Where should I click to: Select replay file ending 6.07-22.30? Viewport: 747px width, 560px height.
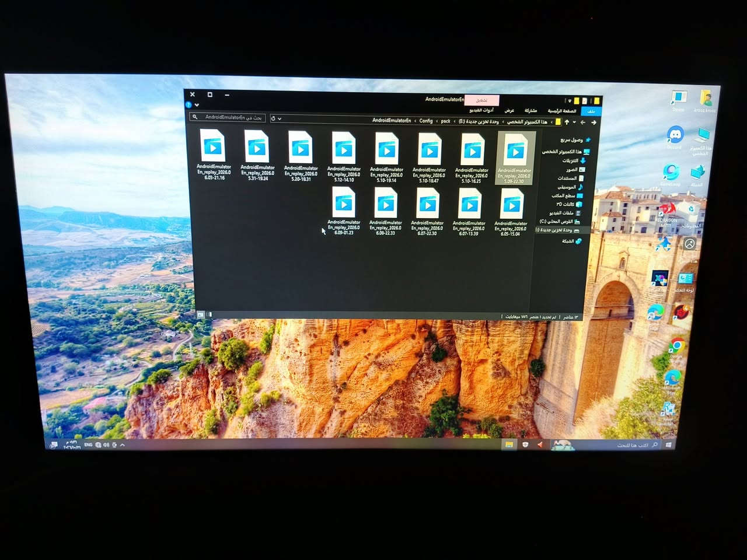(x=427, y=211)
